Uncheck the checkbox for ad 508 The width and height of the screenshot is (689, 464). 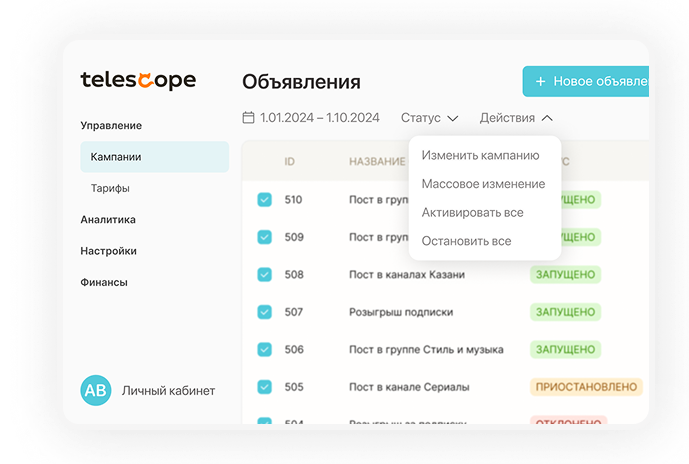[x=264, y=274]
